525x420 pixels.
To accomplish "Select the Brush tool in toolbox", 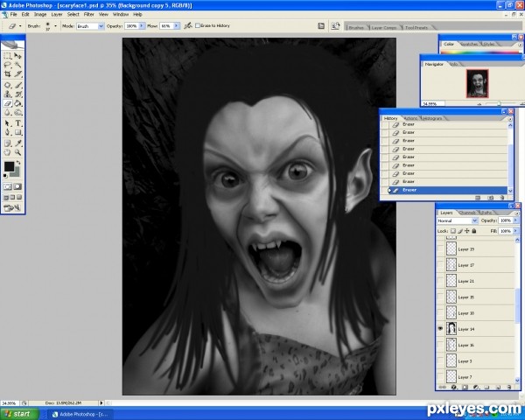I will click(x=17, y=85).
